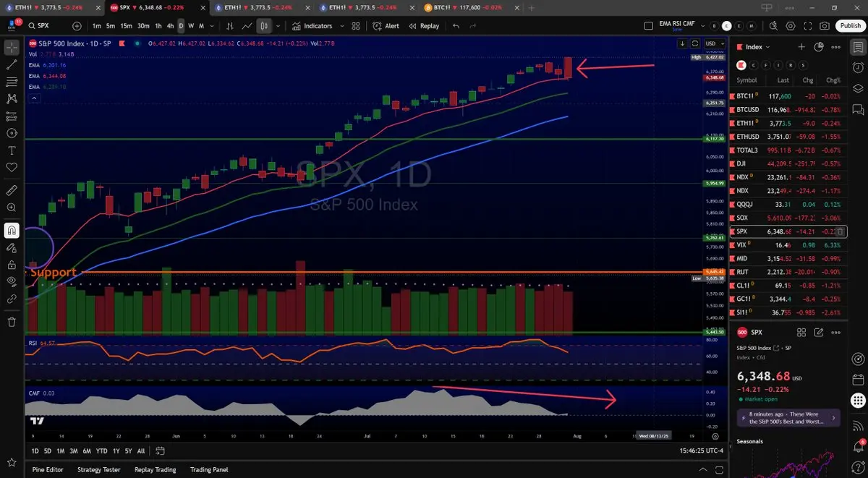Expand the Index watchlist dropdown

[758, 47]
